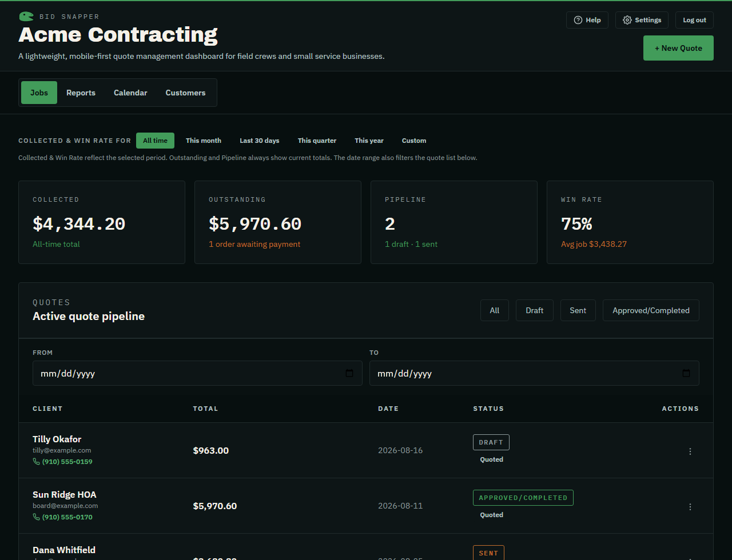Select the This quarter period
The width and height of the screenshot is (732, 560).
(x=317, y=141)
